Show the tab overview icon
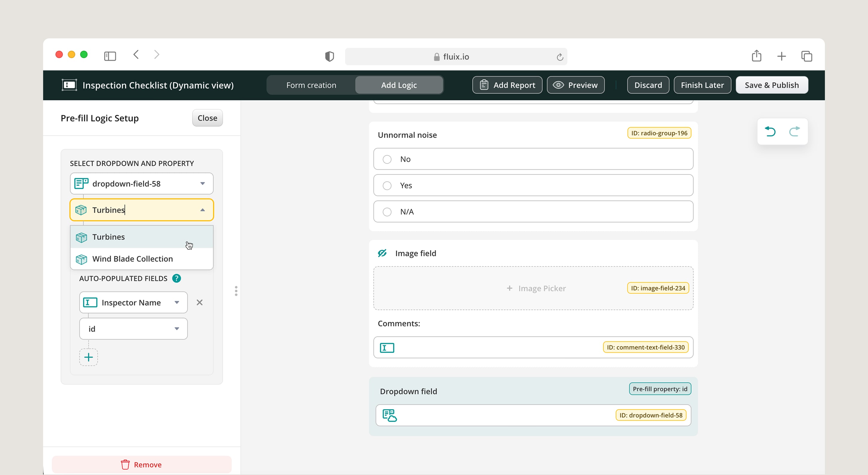Image resolution: width=868 pixels, height=475 pixels. pos(807,56)
